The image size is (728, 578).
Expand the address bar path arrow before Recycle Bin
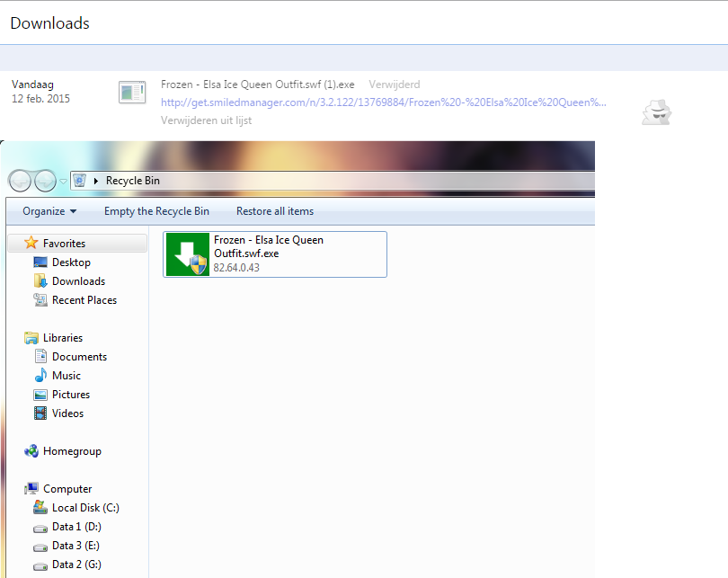pos(96,181)
